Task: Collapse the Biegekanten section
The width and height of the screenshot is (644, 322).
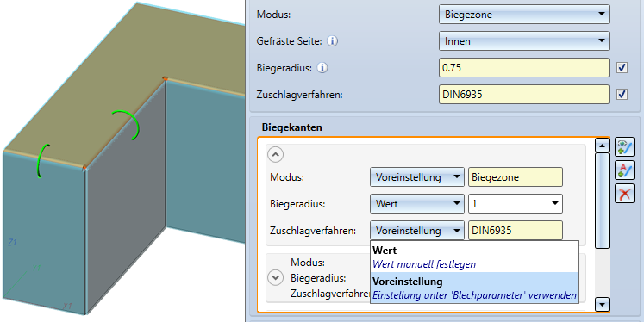Action: click(x=256, y=127)
